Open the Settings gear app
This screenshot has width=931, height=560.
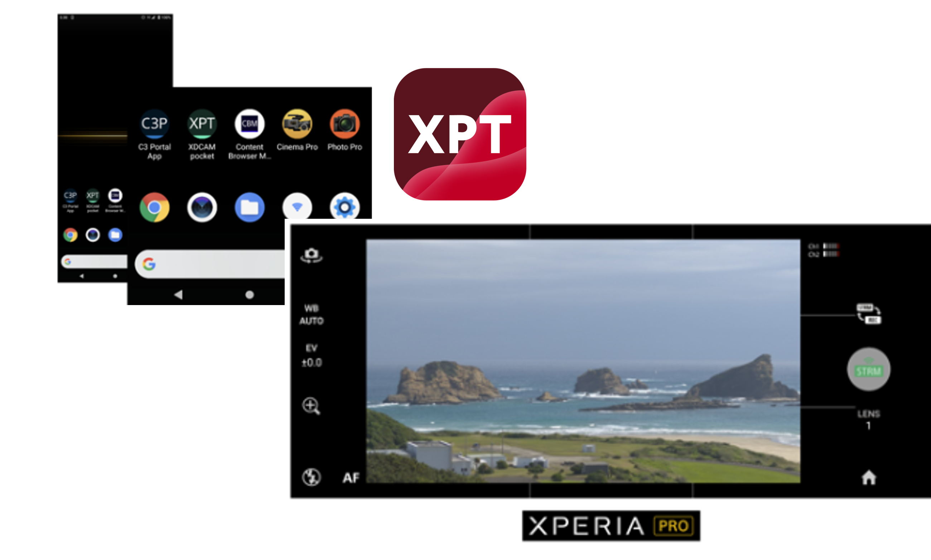[x=344, y=207]
